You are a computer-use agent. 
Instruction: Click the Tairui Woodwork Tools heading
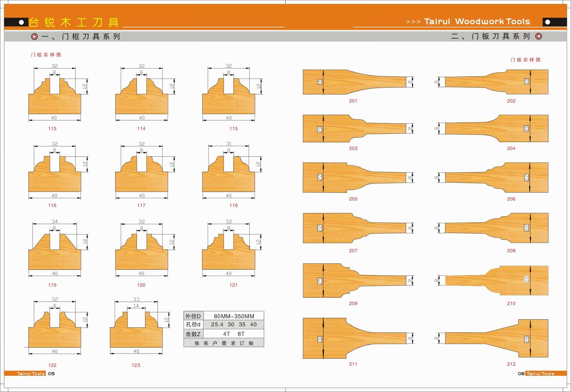(x=477, y=22)
